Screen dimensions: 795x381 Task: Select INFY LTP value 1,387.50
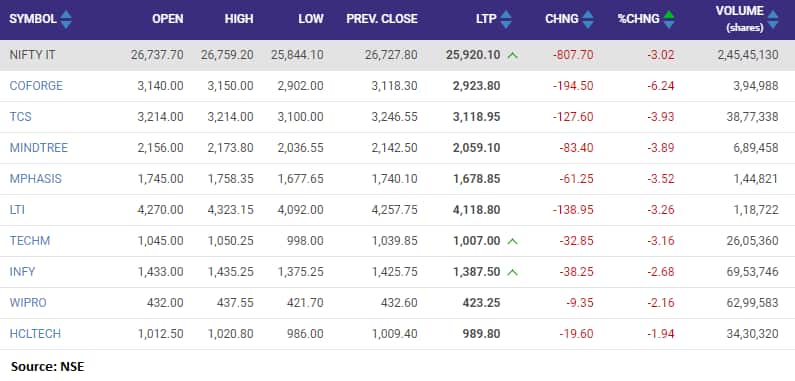click(477, 271)
